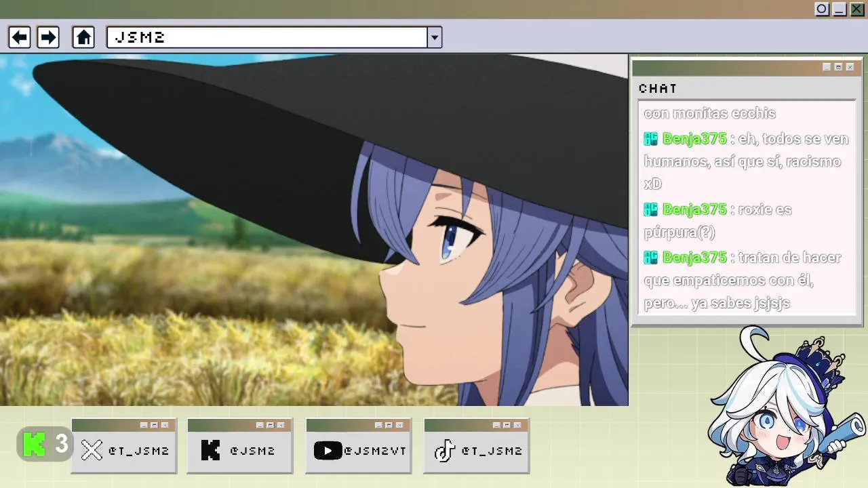Screen dimensions: 868x488
Task: Click the home icon in toolbar
Action: tap(83, 37)
